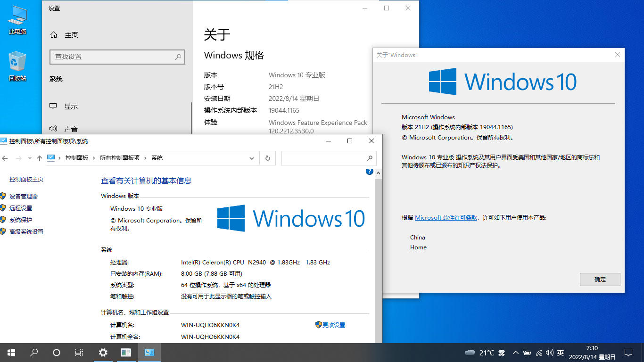Click the Settings gear on taskbar
This screenshot has width=644, height=362.
tap(103, 353)
